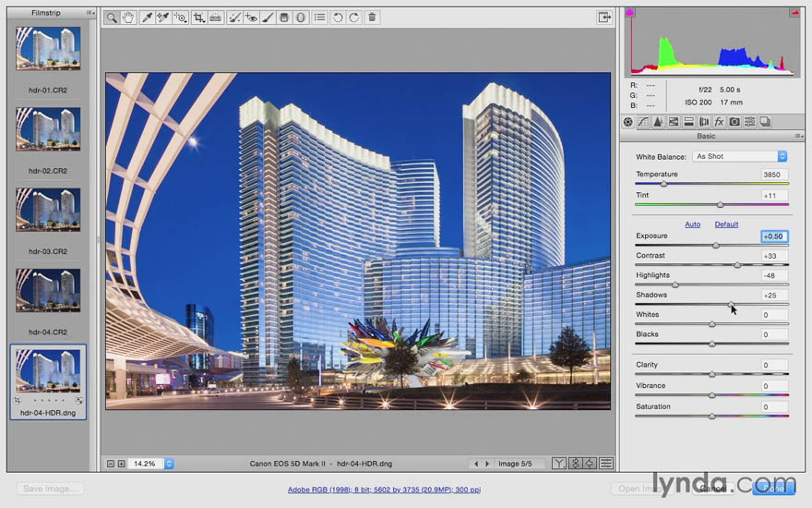Select the Adjustment Brush tool

pyautogui.click(x=268, y=18)
